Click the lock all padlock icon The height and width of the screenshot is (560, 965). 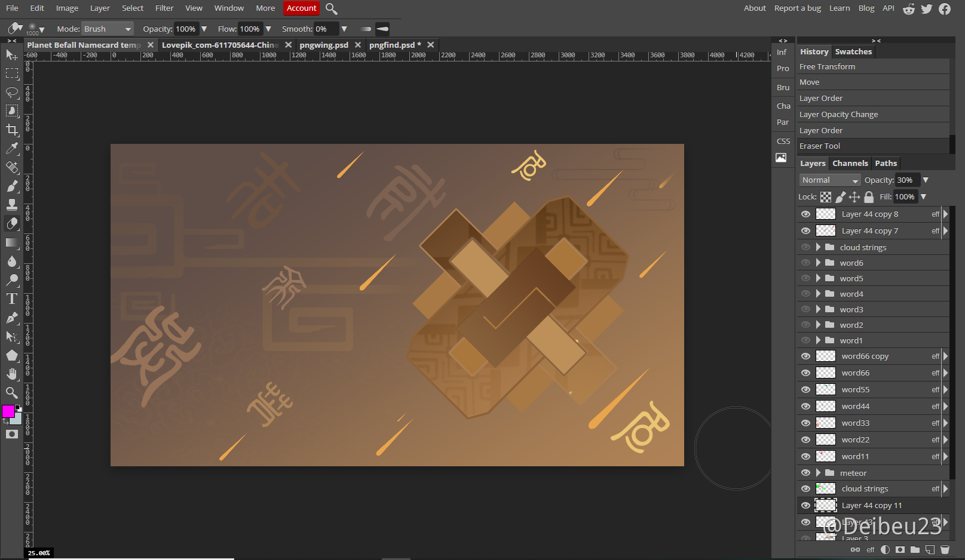(x=869, y=197)
